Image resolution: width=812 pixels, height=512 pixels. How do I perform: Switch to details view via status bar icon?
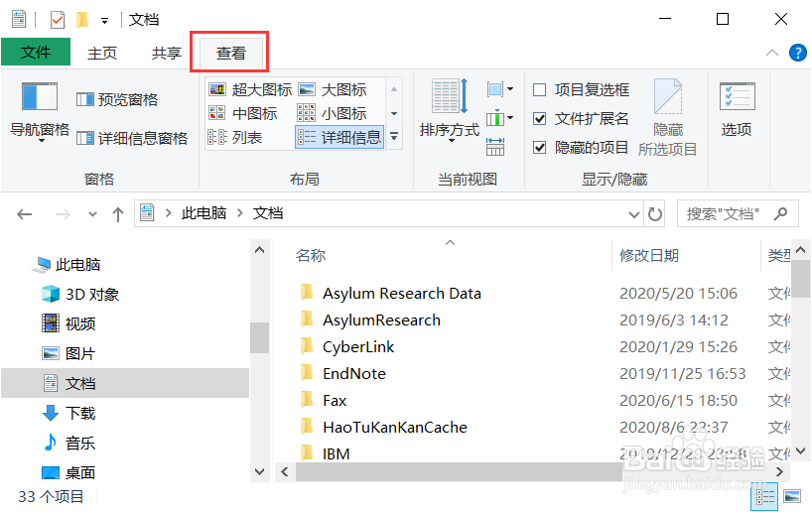(x=765, y=496)
